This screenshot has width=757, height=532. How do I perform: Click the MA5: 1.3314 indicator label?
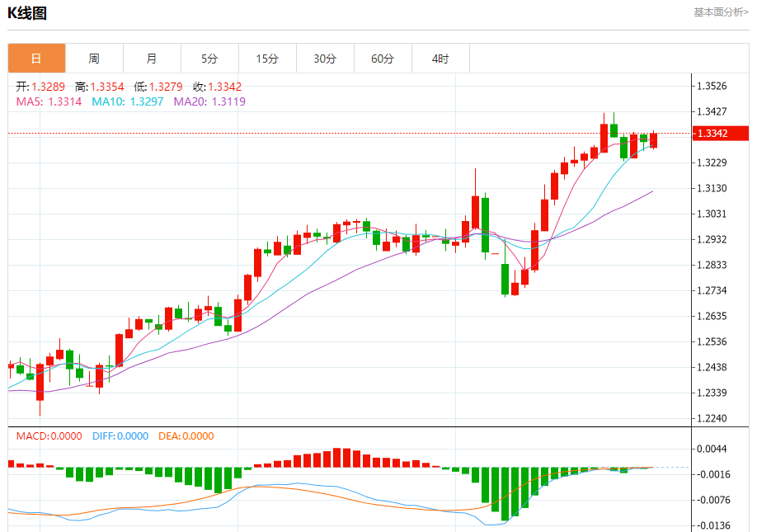pos(49,101)
